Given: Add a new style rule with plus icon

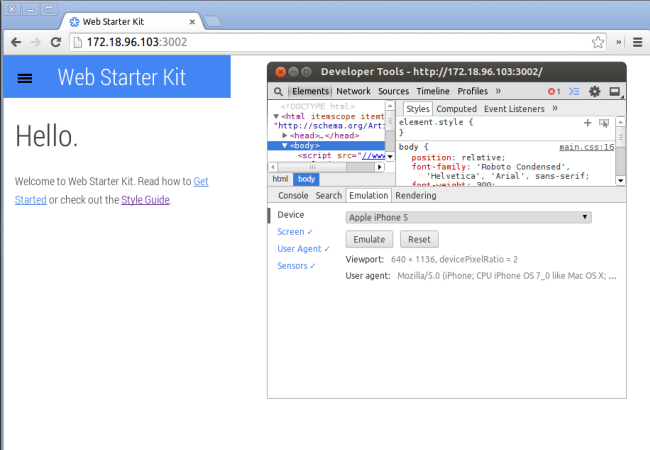Looking at the screenshot, I should click(588, 122).
